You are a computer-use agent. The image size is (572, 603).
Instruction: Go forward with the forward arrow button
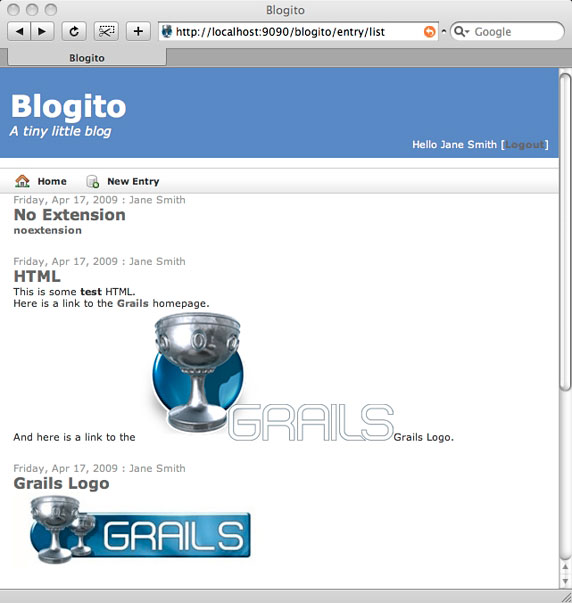click(x=42, y=31)
